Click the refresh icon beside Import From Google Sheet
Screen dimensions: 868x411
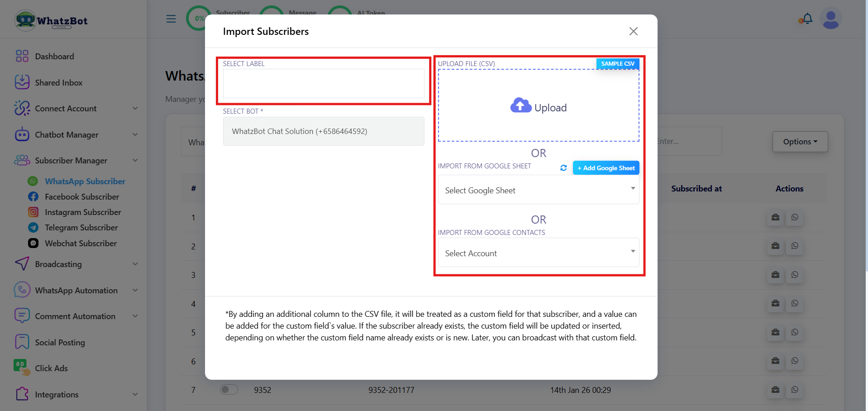[x=563, y=167]
